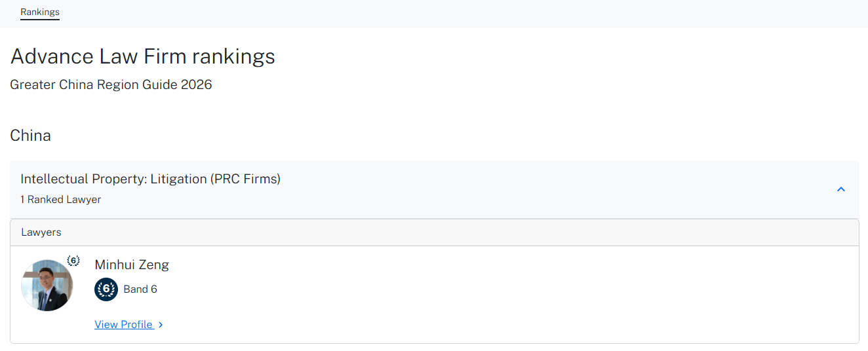The height and width of the screenshot is (351, 868).
Task: Click the China region heading
Action: [30, 136]
